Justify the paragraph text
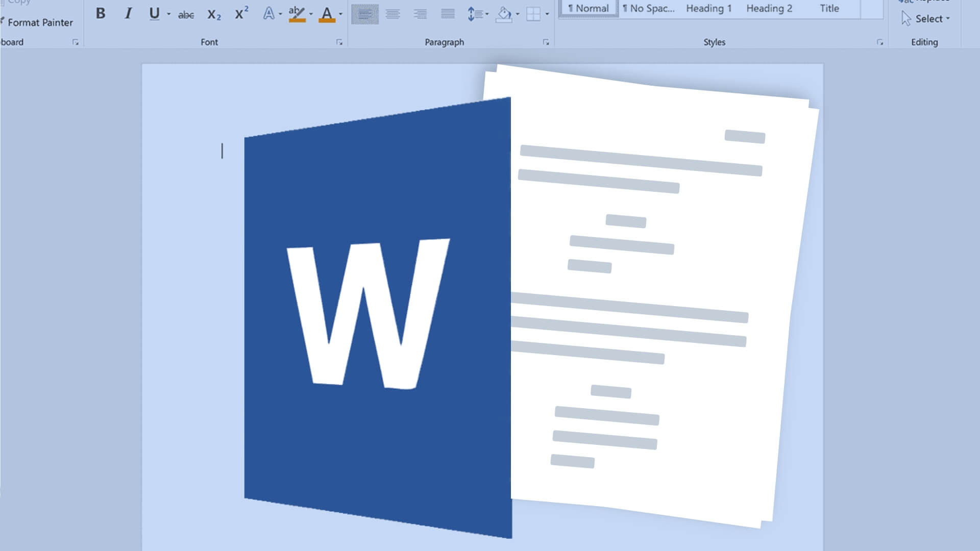This screenshot has width=980, height=551. (x=448, y=14)
